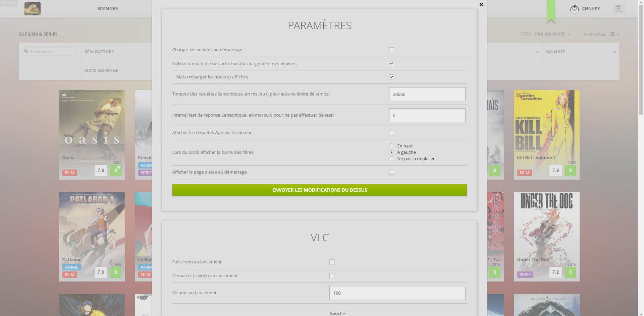The width and height of the screenshot is (644, 316).
Task: Click the CHNAPY username in the header
Action: (591, 9)
